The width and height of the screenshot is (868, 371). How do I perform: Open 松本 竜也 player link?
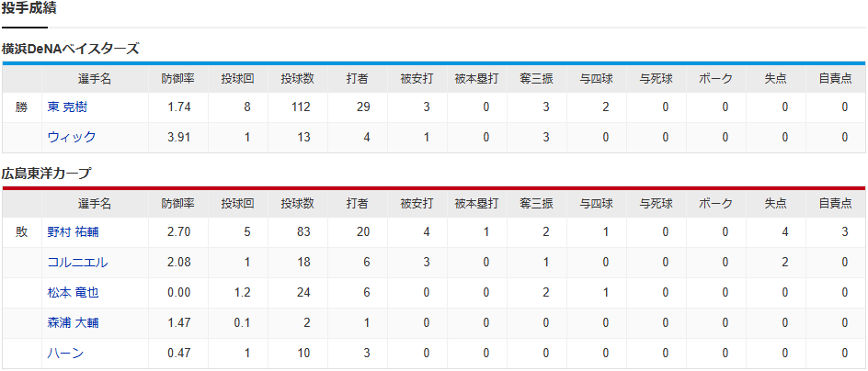click(x=73, y=292)
